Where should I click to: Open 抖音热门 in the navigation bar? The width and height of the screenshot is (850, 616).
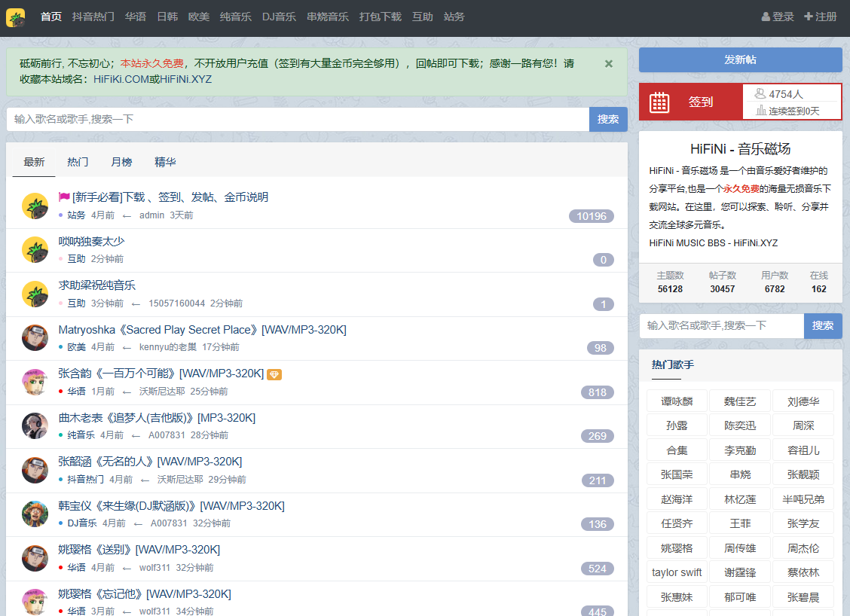point(93,17)
